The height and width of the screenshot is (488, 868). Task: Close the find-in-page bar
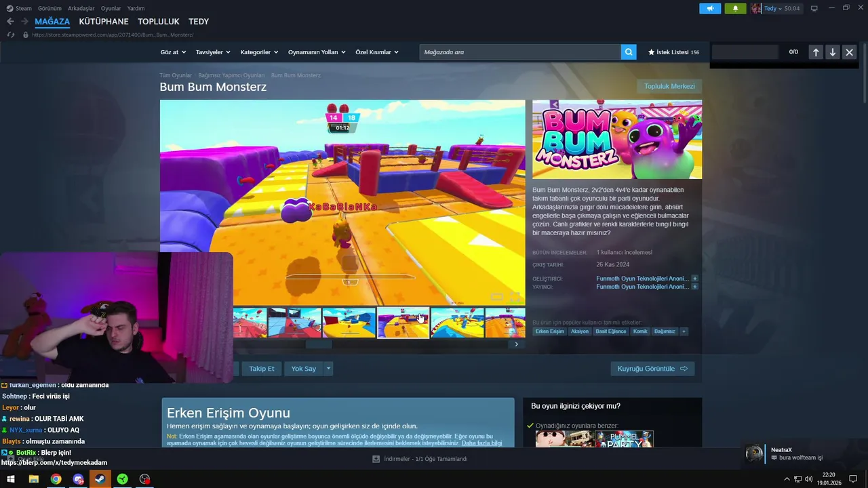(x=849, y=52)
